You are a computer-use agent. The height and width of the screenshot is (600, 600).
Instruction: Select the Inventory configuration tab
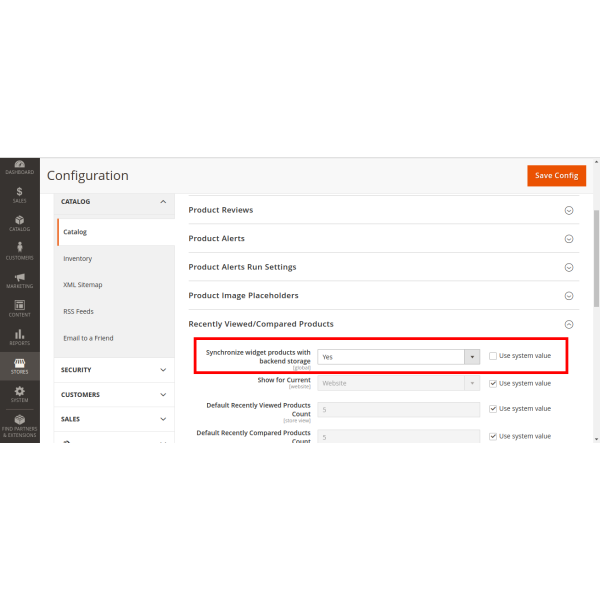pyautogui.click(x=78, y=259)
